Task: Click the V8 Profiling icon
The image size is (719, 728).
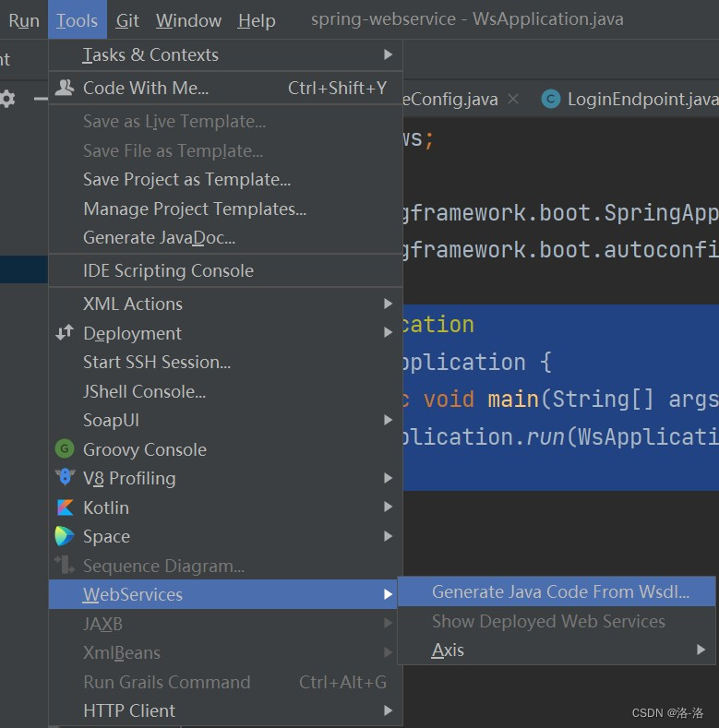Action: (65, 477)
